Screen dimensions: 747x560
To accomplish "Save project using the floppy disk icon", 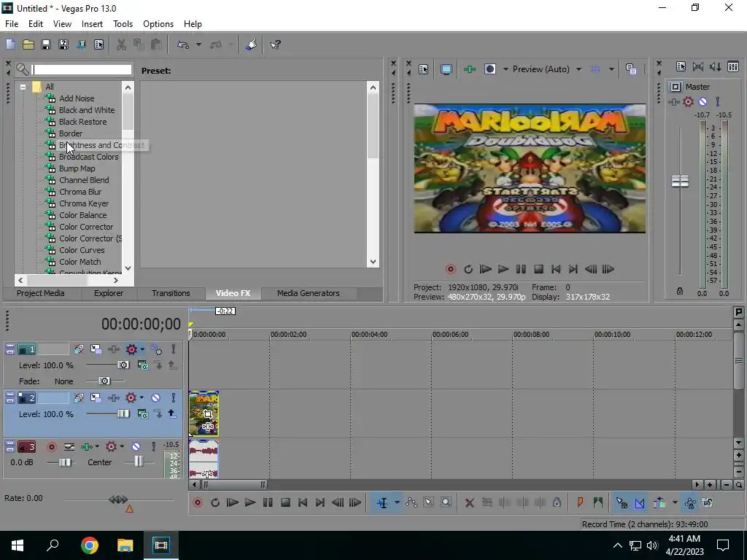I will tap(46, 44).
